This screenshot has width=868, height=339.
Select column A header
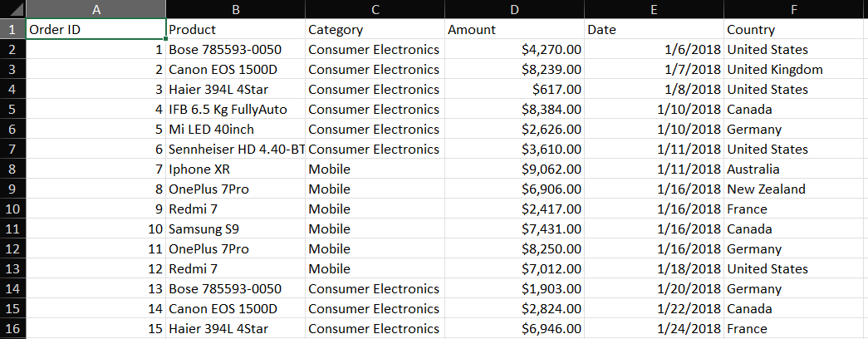pyautogui.click(x=96, y=9)
